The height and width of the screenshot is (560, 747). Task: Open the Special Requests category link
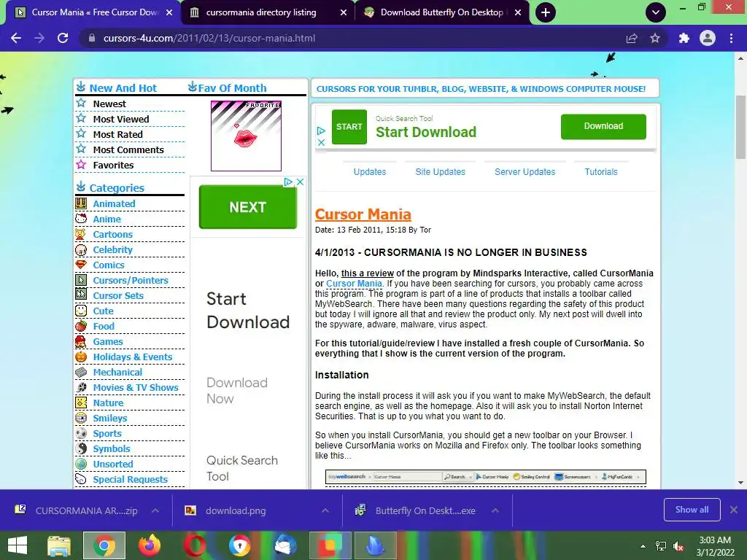(130, 479)
